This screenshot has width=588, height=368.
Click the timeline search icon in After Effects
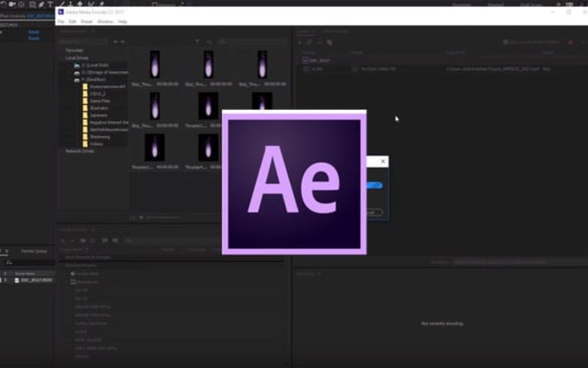point(9,262)
